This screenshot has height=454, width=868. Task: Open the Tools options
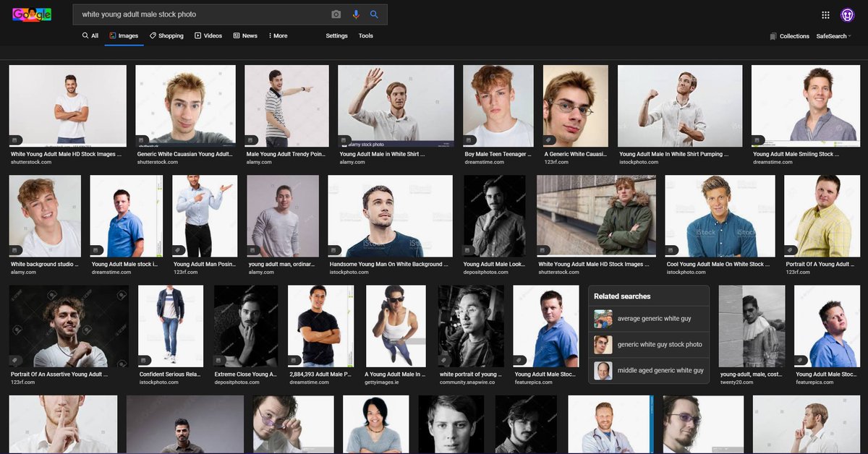366,35
